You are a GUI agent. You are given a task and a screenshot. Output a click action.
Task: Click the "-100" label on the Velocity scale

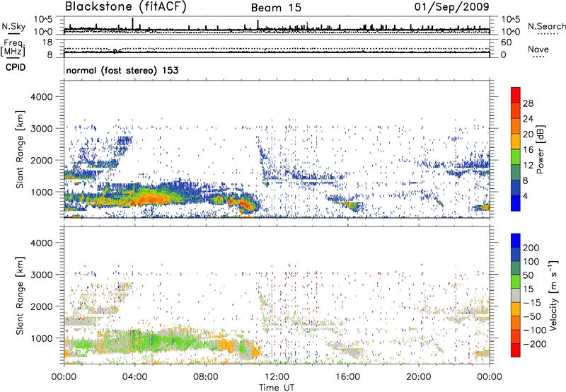535,330
